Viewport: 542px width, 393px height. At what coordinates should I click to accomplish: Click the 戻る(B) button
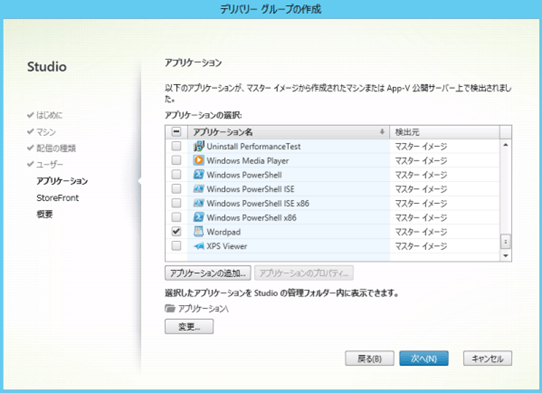coord(370,358)
